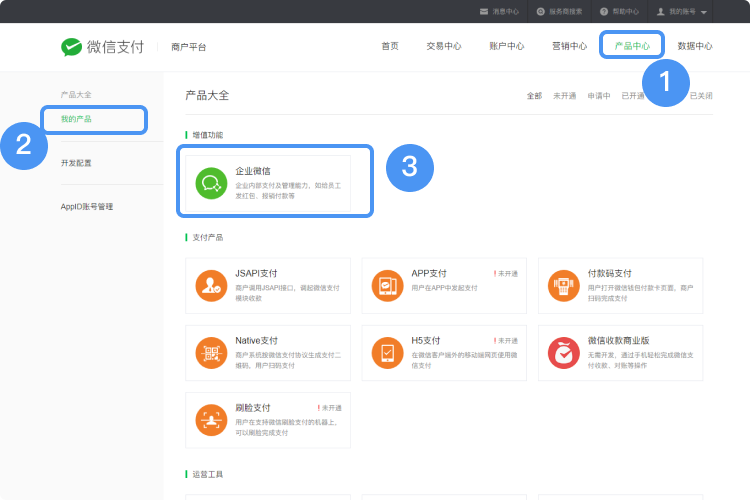Open the 微信收款商业版 product title
750x500 pixels.
click(618, 341)
